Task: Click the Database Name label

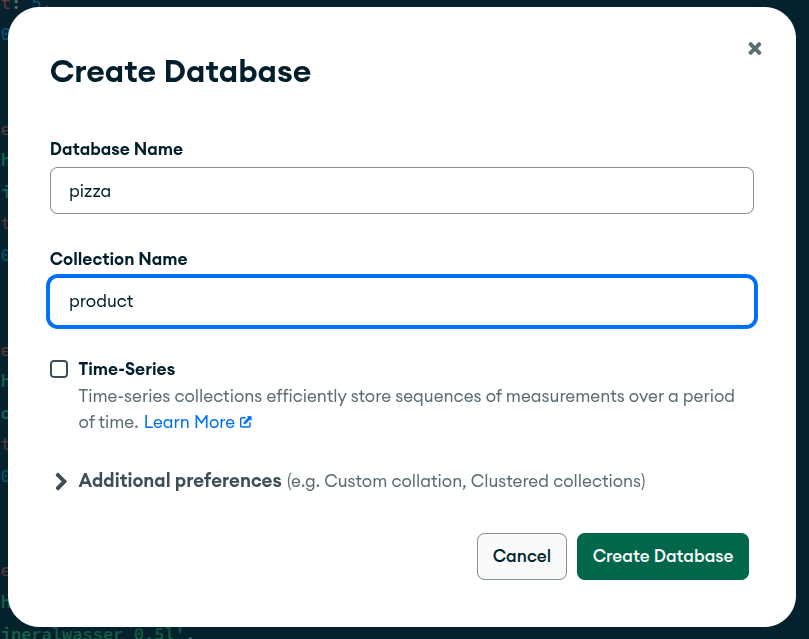Action: pos(116,149)
